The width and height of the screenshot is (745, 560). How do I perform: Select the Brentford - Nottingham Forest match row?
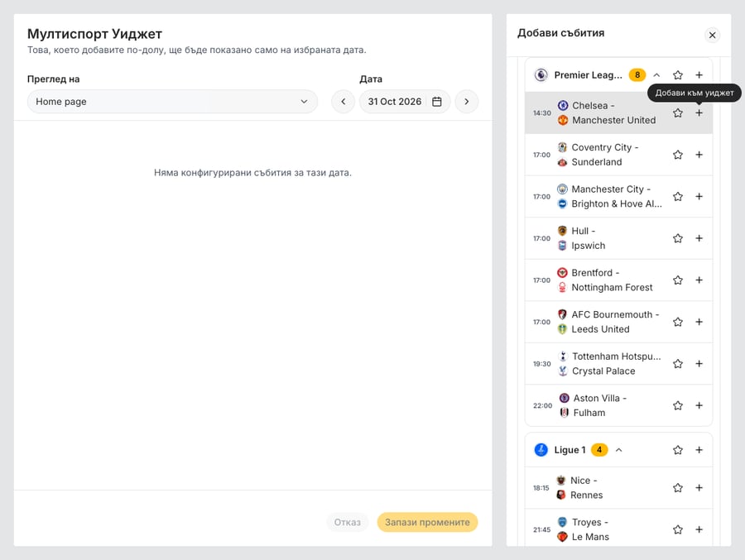point(618,280)
